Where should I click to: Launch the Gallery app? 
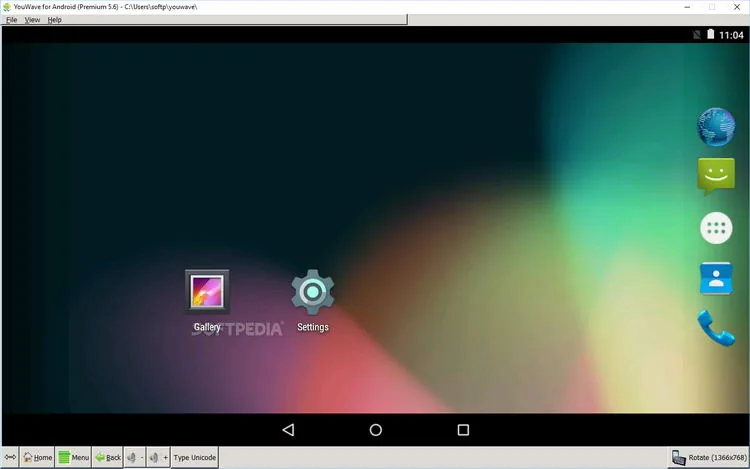point(207,300)
